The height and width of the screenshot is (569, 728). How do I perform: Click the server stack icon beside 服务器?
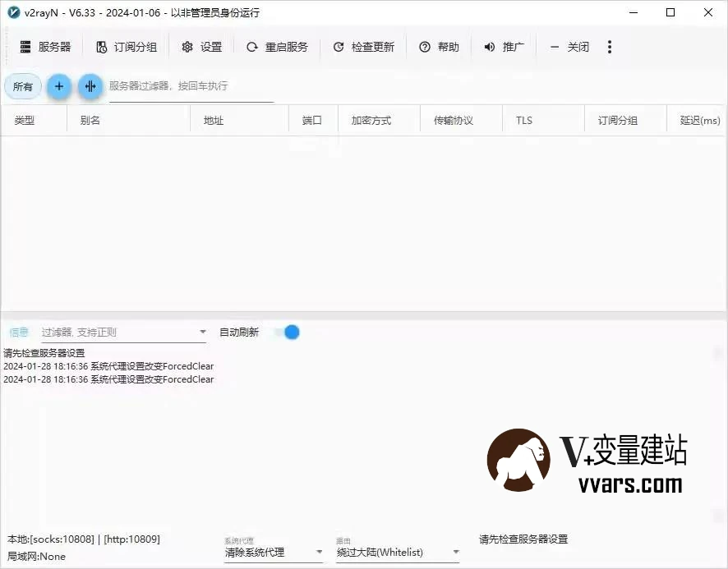[25, 47]
